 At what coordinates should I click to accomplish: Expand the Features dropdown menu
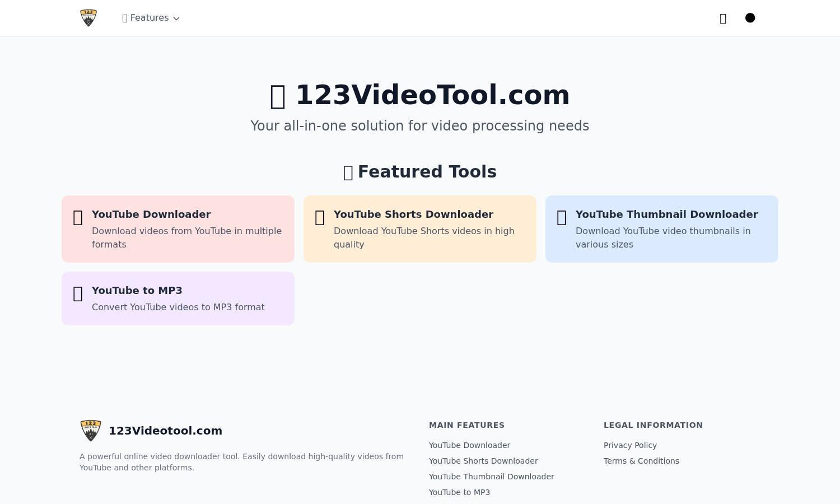tap(151, 18)
